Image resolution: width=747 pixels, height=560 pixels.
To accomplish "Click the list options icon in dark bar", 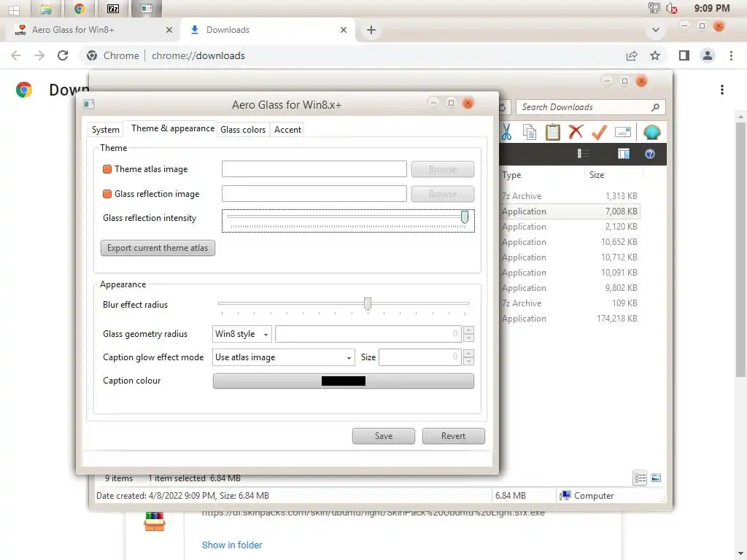I will (x=583, y=153).
